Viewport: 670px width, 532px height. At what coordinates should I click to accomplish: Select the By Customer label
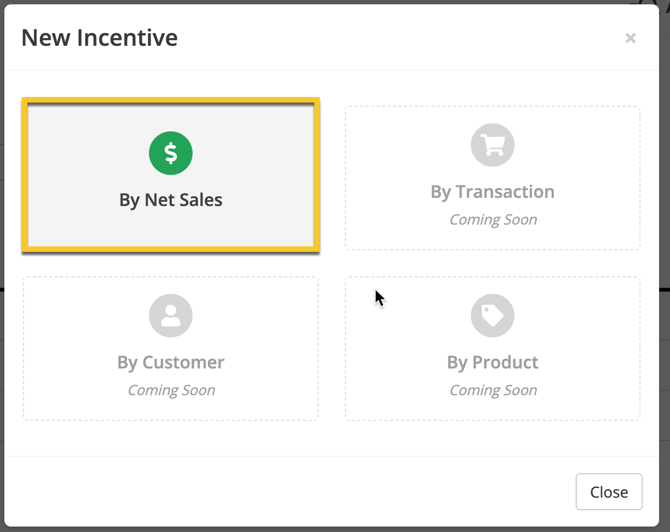pyautogui.click(x=171, y=362)
